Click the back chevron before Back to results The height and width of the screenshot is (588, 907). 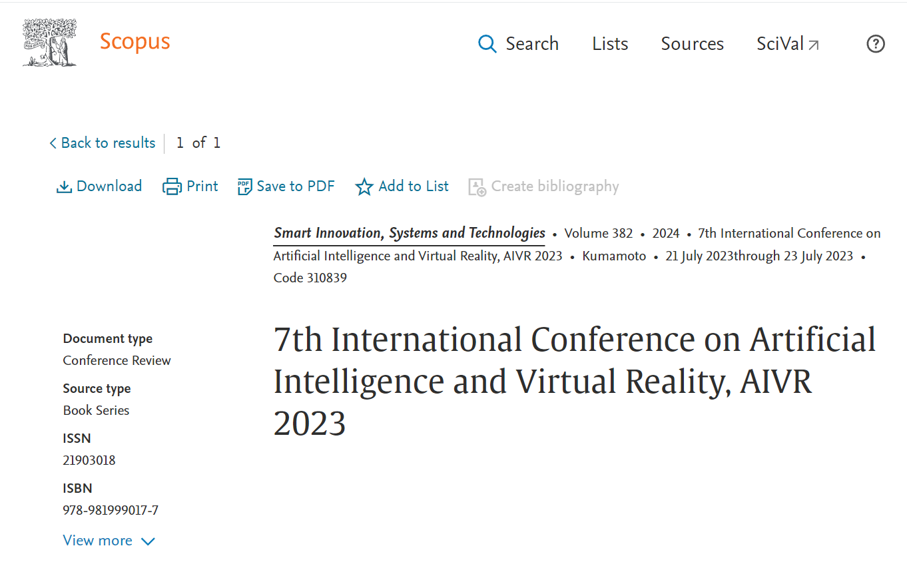tap(53, 143)
